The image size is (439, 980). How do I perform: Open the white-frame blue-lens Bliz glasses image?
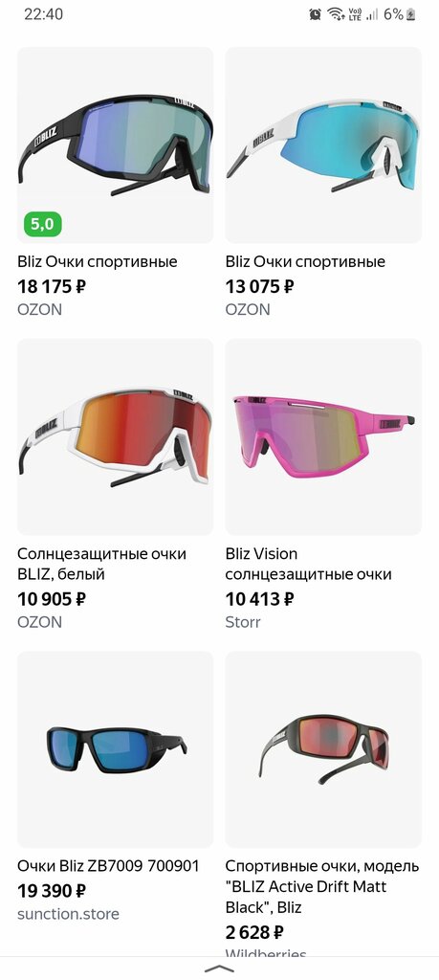[x=323, y=145]
